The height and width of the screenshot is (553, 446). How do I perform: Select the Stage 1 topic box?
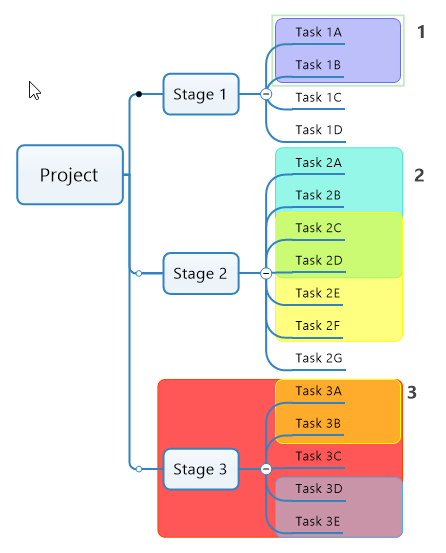coord(201,94)
